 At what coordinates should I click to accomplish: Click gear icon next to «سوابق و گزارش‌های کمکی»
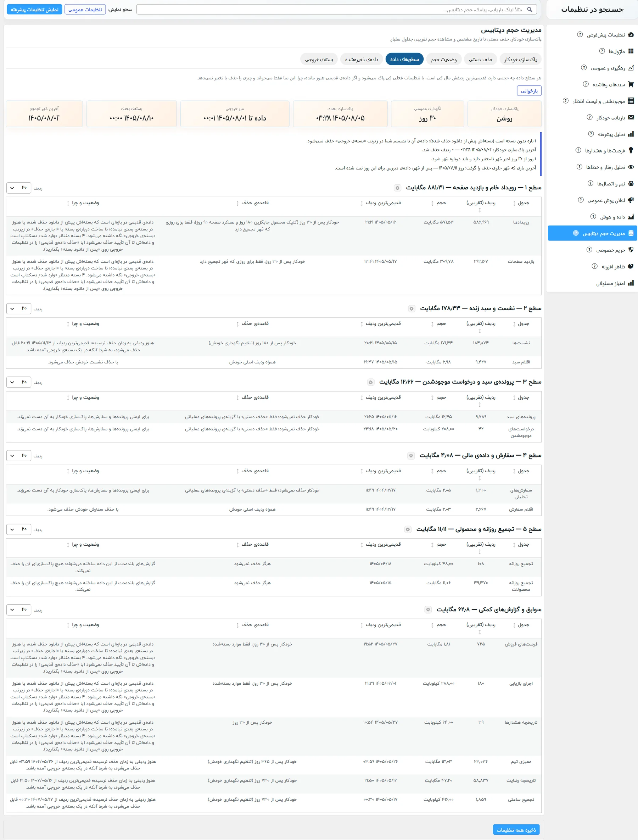click(x=428, y=610)
